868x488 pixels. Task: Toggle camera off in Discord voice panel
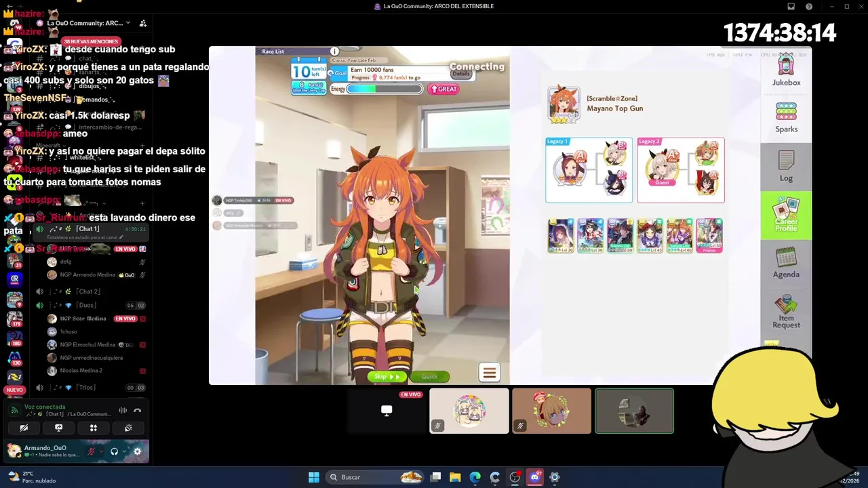[x=24, y=428]
